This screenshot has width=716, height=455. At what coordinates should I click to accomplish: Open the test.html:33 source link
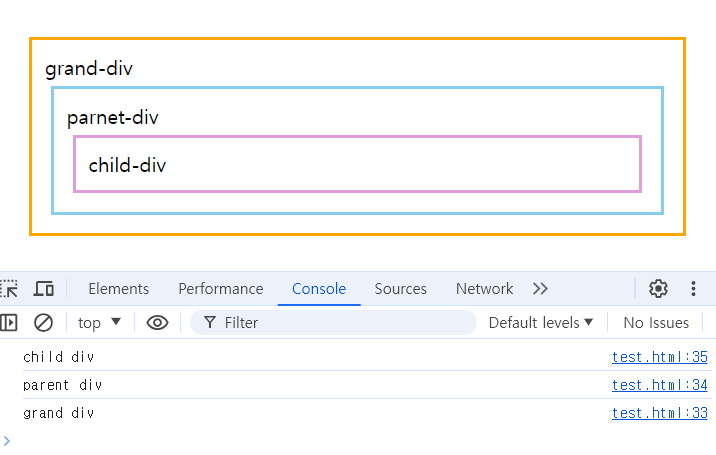(659, 413)
